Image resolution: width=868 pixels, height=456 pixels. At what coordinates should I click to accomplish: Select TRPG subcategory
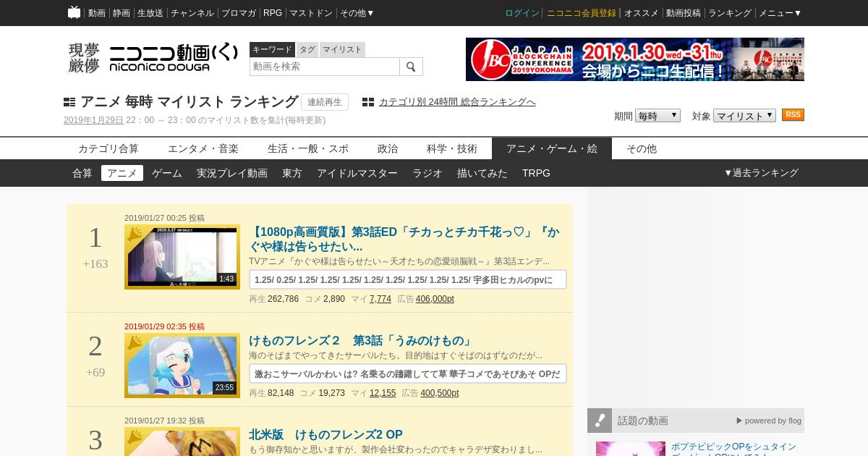pos(536,173)
